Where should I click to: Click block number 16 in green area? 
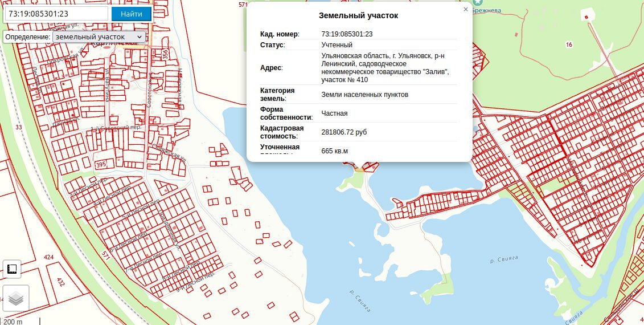click(x=569, y=44)
